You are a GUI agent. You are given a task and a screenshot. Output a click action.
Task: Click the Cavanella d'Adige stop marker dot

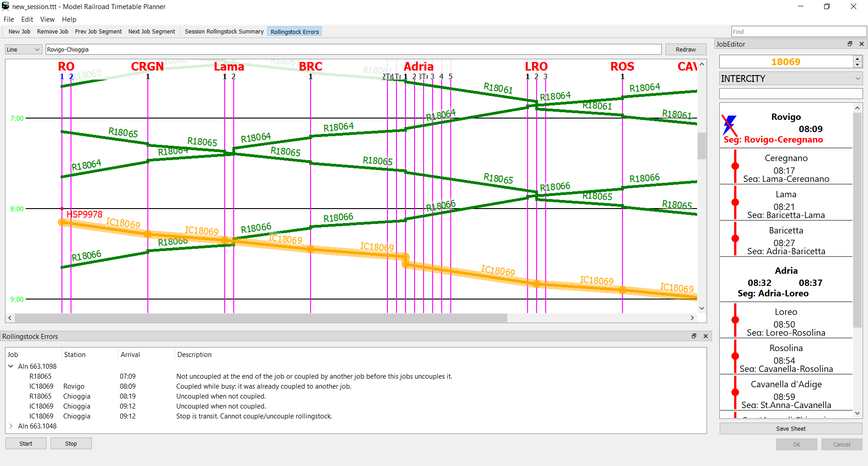[736, 392]
